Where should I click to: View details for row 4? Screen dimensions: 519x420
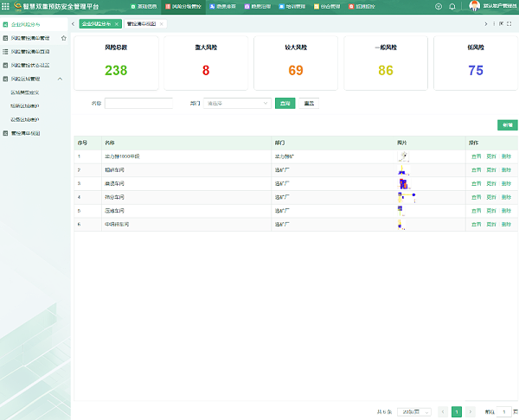coord(477,197)
